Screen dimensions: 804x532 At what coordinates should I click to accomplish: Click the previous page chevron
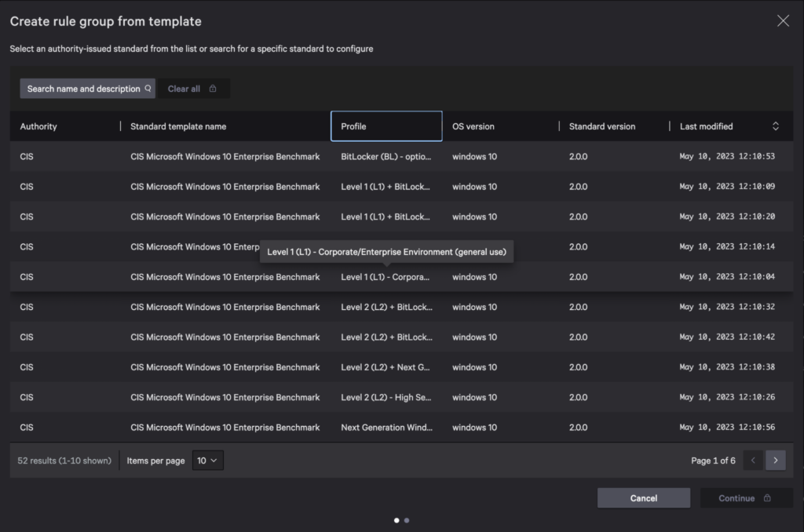coord(752,461)
